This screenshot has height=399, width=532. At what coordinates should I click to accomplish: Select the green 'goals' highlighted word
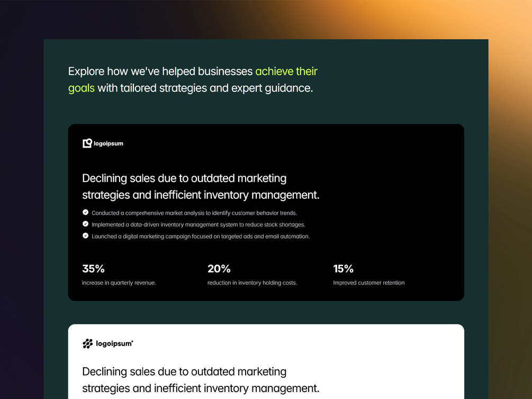point(82,88)
